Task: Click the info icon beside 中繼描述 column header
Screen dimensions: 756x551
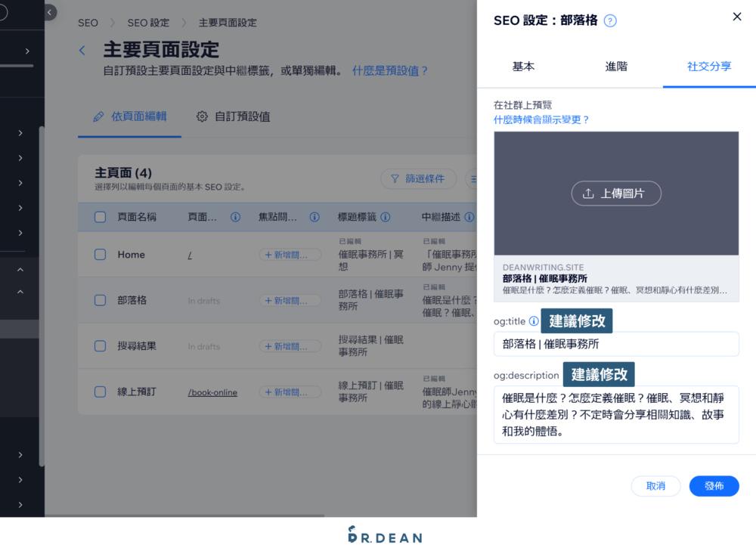Action: 470,217
